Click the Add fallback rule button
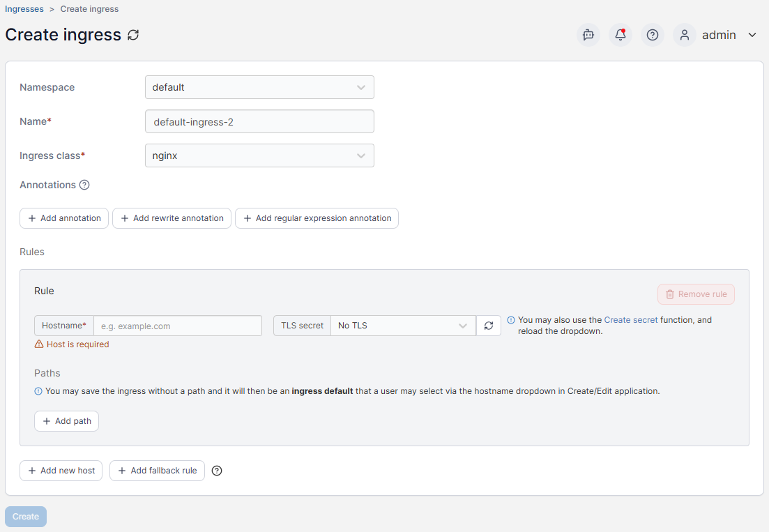 click(x=157, y=471)
